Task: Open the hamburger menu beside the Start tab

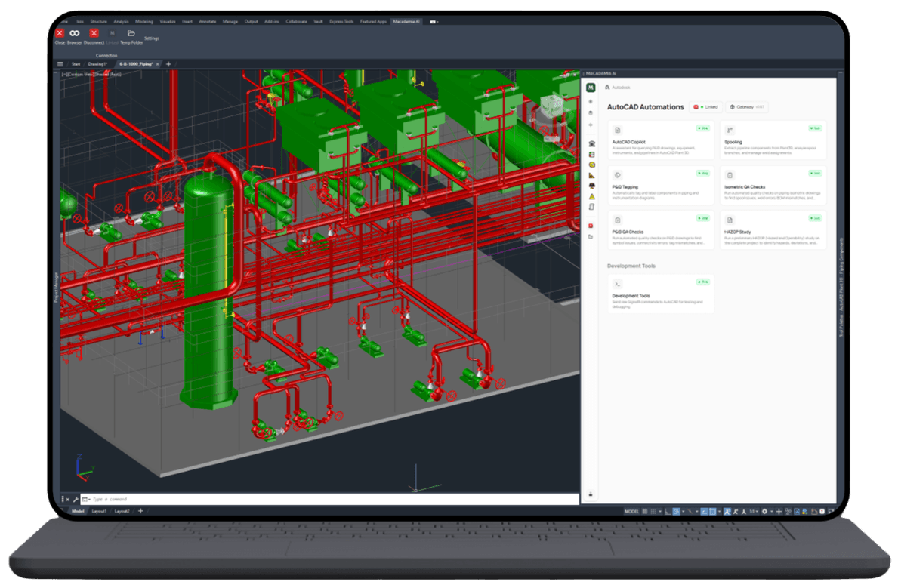Action: [x=60, y=63]
